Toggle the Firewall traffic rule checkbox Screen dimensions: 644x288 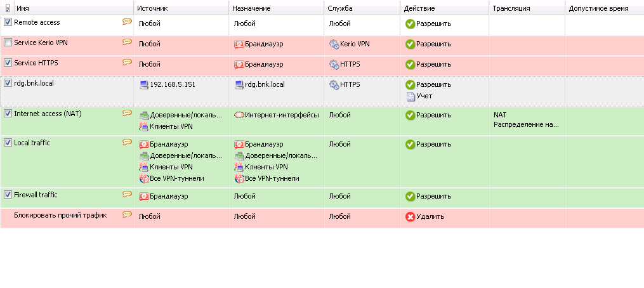click(8, 195)
